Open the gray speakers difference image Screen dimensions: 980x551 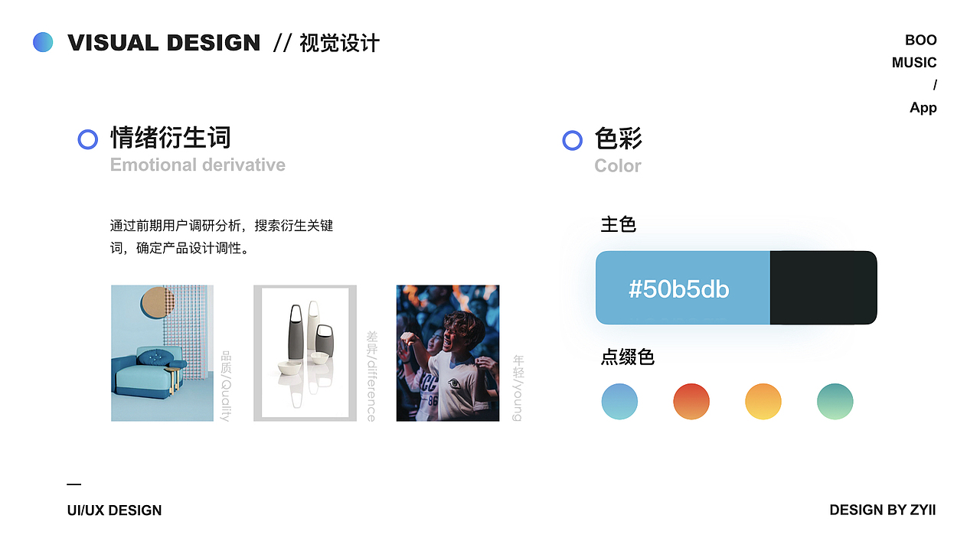(305, 353)
